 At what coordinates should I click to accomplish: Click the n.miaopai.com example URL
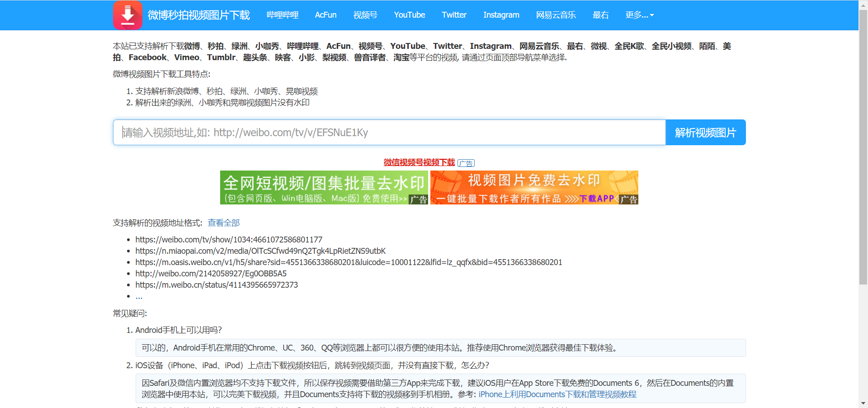[260, 251]
